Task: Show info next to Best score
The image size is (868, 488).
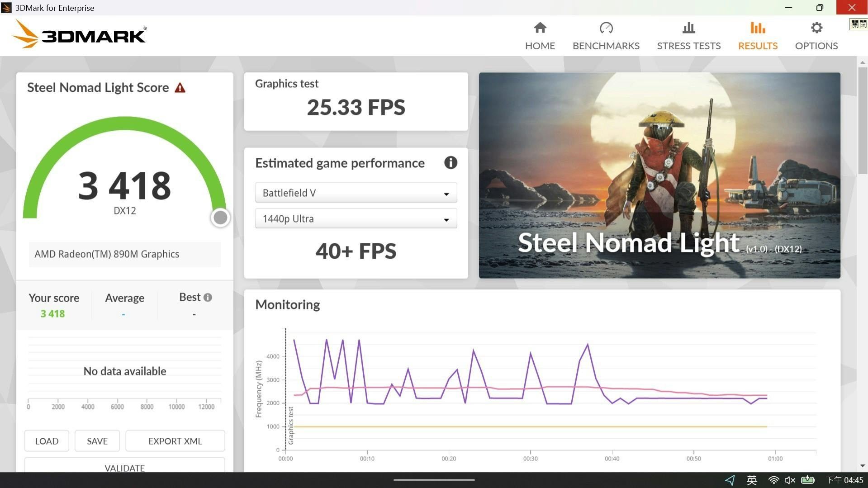Action: [208, 298]
